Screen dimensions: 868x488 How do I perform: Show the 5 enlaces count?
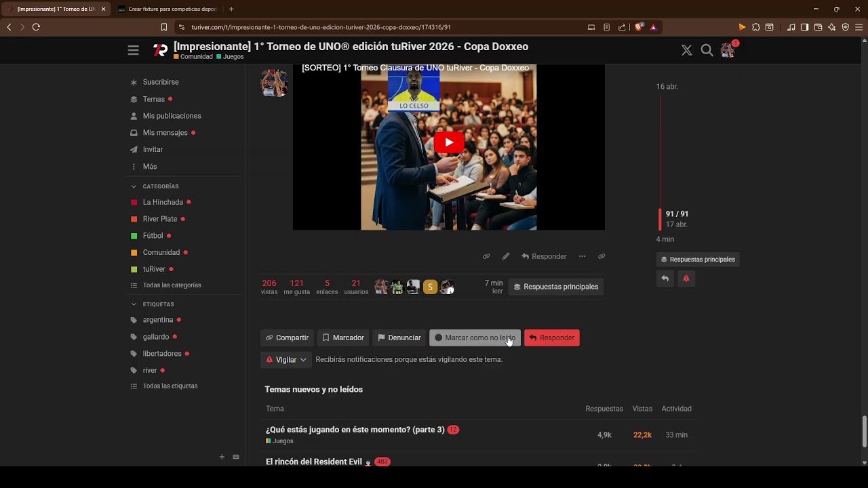coord(327,287)
